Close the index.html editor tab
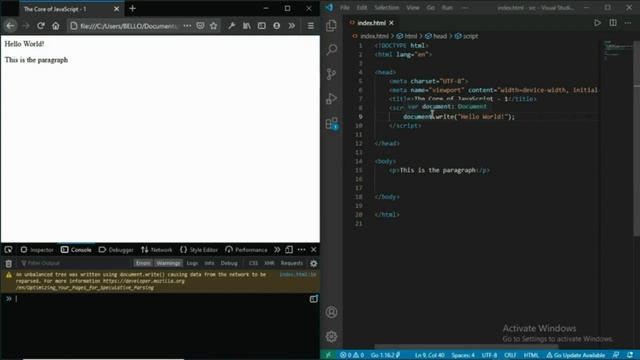This screenshot has width=640, height=360. click(x=391, y=23)
